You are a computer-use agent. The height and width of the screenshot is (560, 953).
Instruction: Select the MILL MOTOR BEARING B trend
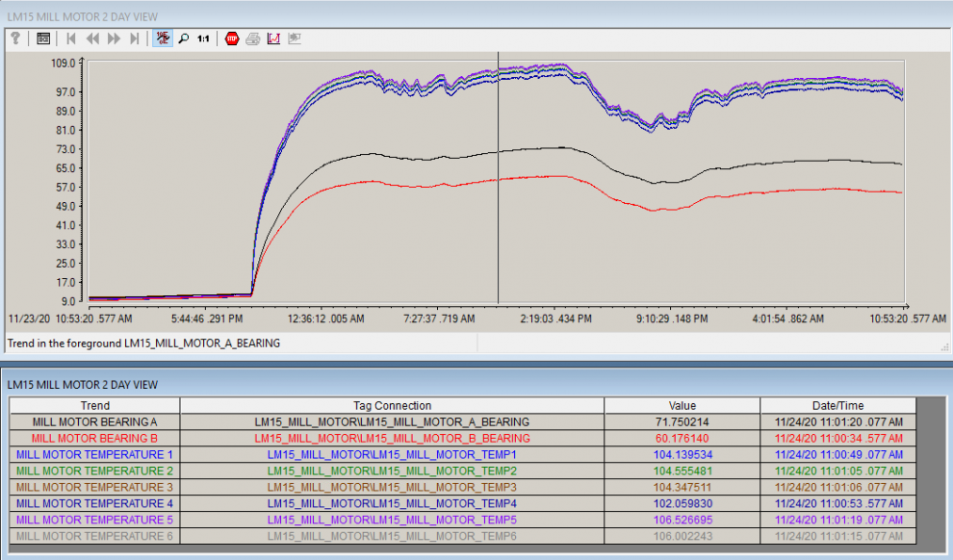click(94, 438)
